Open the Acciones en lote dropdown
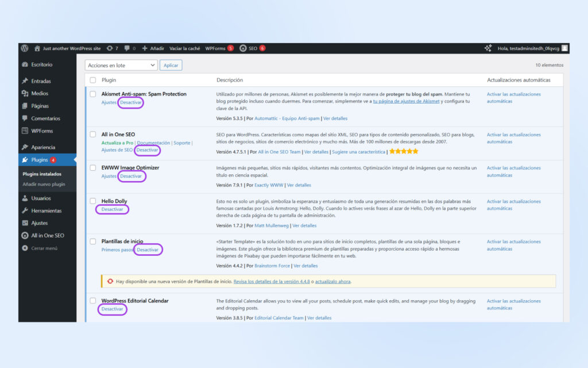The image size is (588, 368). [121, 66]
